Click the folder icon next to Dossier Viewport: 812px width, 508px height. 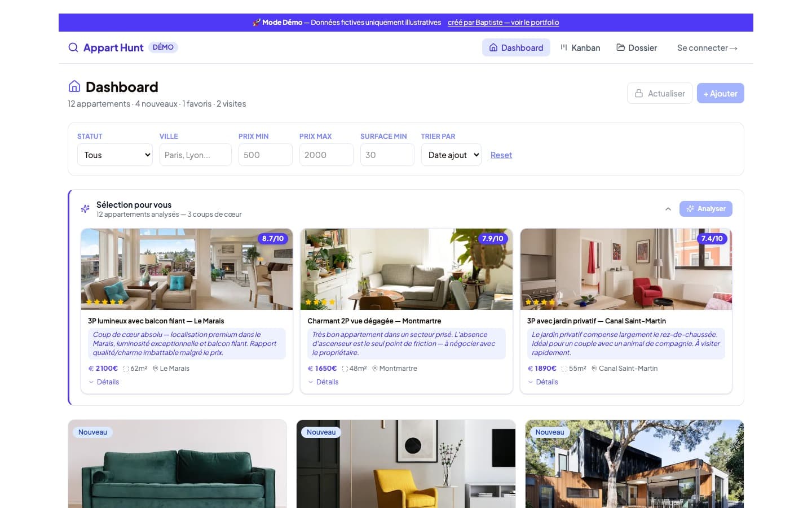[620, 47]
